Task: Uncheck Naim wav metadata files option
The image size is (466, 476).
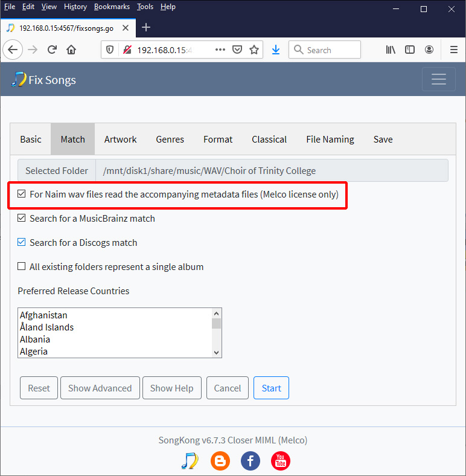Action: pyautogui.click(x=21, y=194)
